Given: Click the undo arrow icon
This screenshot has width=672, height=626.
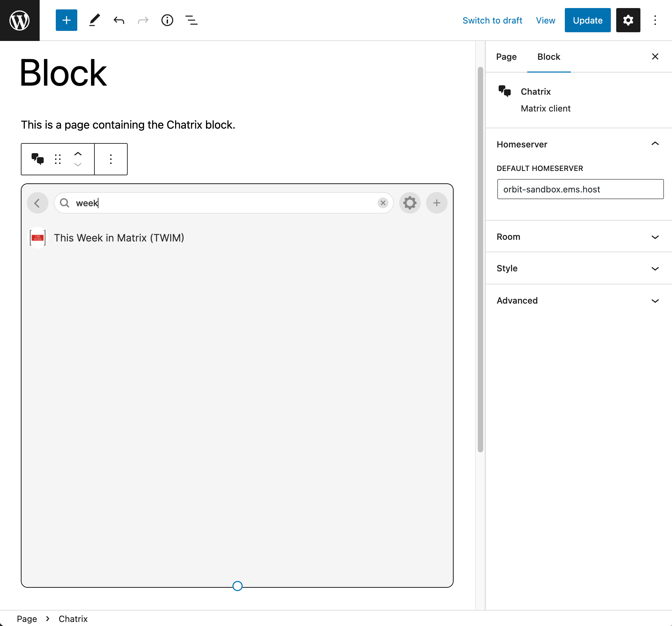Looking at the screenshot, I should tap(119, 20).
